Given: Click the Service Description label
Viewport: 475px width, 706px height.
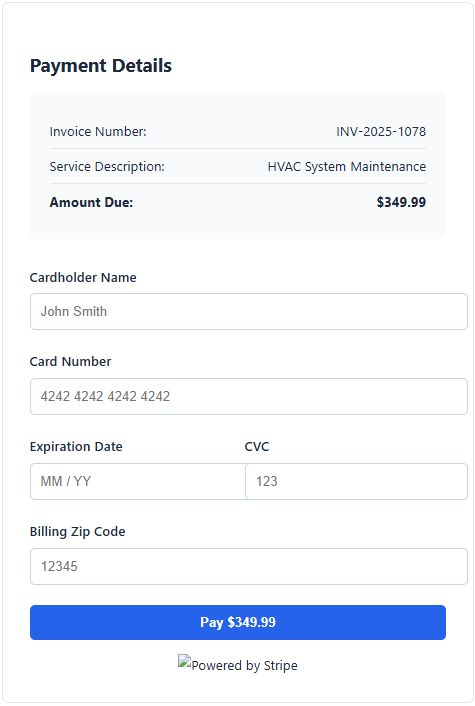Looking at the screenshot, I should tap(107, 167).
